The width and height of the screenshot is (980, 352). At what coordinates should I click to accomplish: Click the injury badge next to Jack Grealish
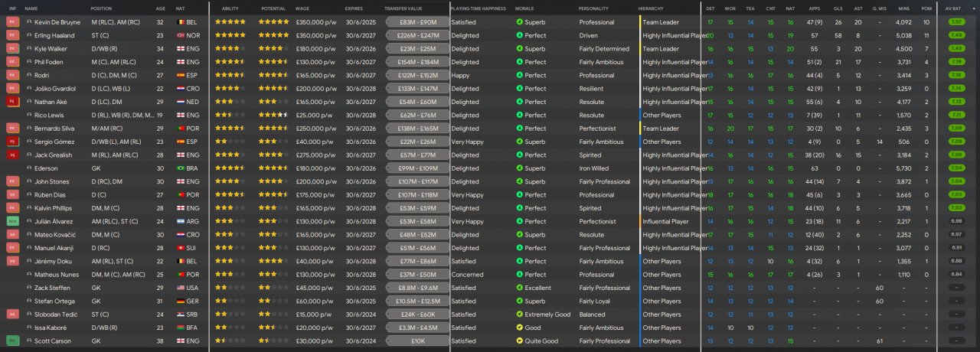pos(12,155)
